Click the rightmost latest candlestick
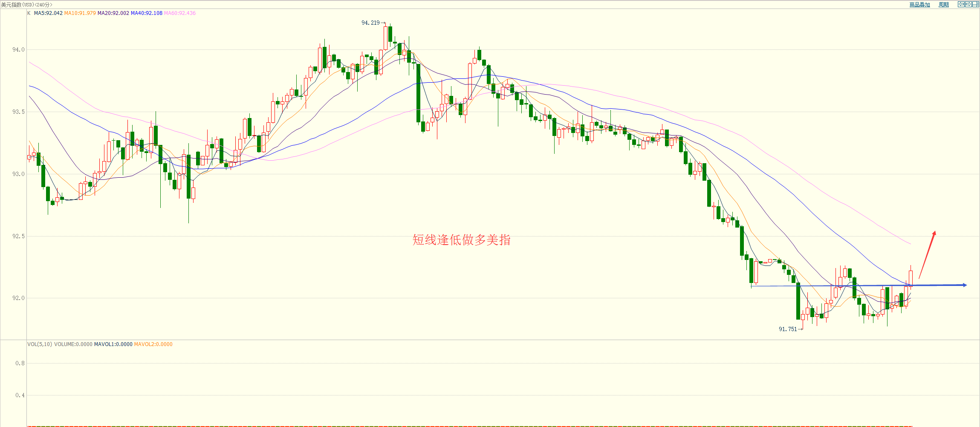 tap(911, 278)
